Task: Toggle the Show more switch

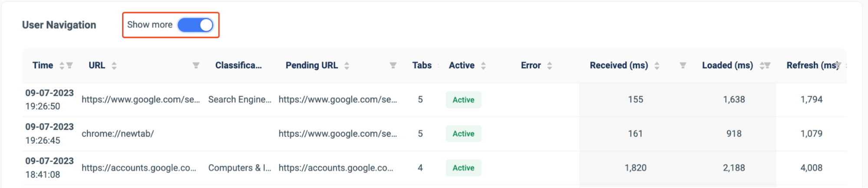Action: tap(195, 25)
